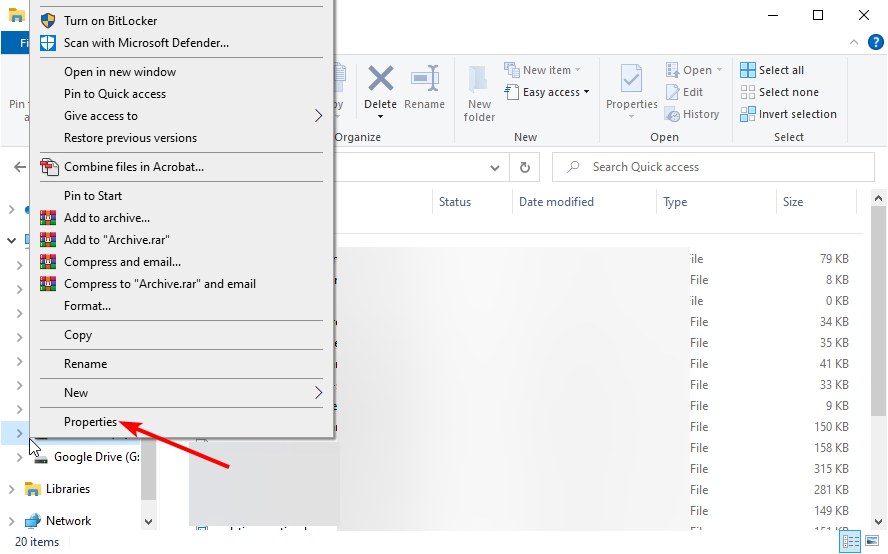Click navigation pane scroll down arrow
This screenshot has width=888, height=554.
148,522
